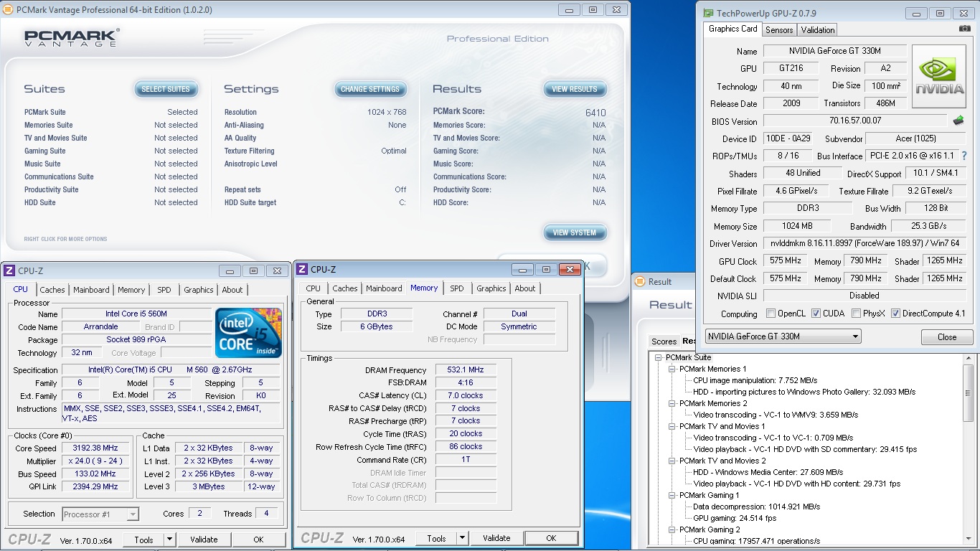Collapse the PCMark Memories 1 node
The image size is (980, 551).
[672, 369]
